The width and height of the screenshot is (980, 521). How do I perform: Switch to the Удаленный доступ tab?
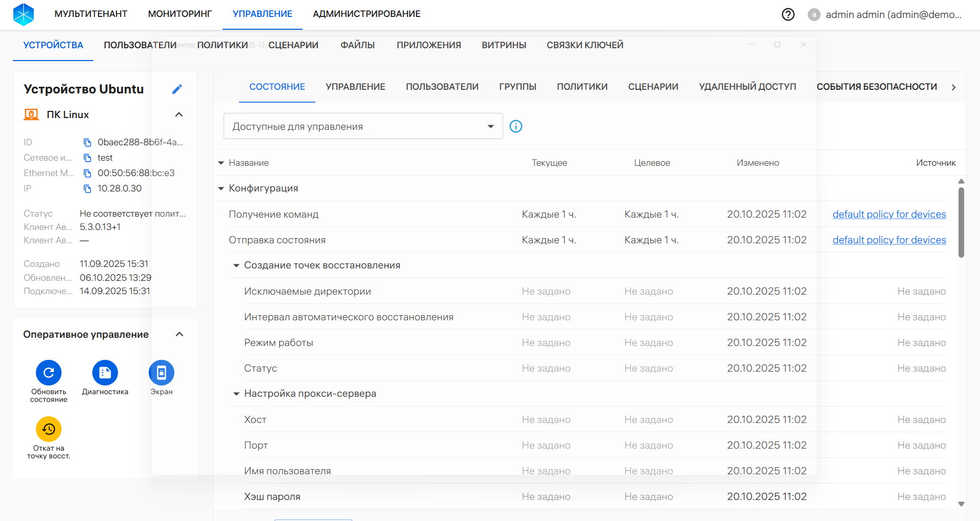pyautogui.click(x=747, y=87)
